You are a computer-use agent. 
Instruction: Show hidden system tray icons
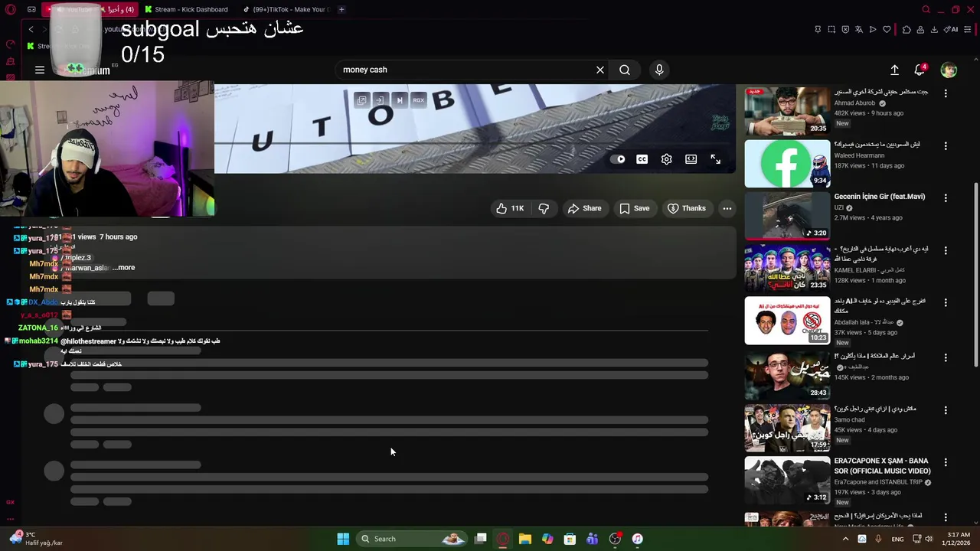tap(845, 539)
